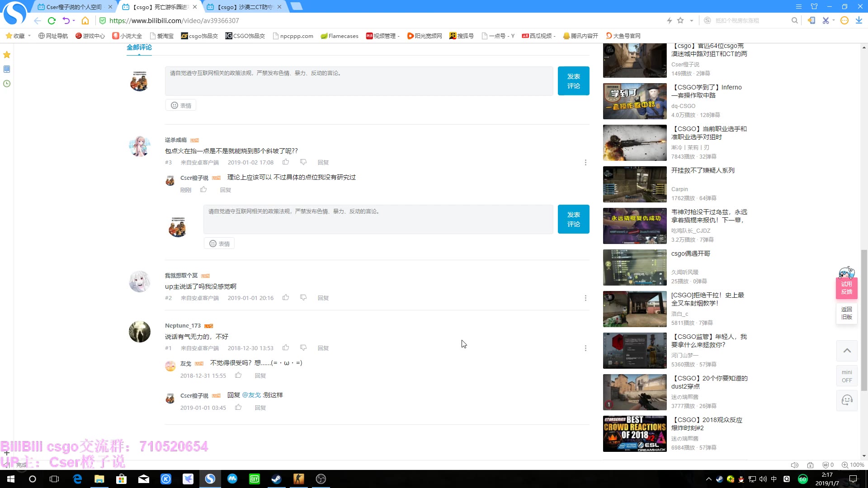The image size is (868, 488).
Task: Open the customer service face icon
Action: coord(847,400)
